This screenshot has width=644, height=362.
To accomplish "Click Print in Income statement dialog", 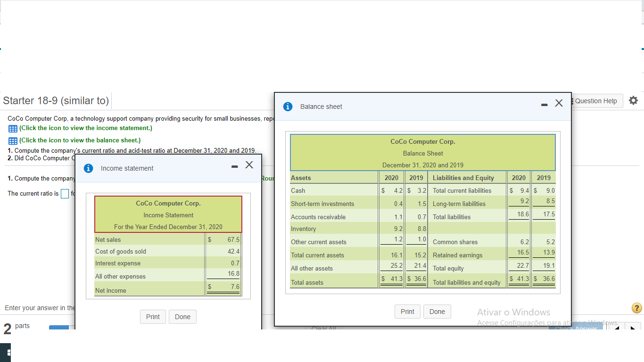I will point(153,317).
